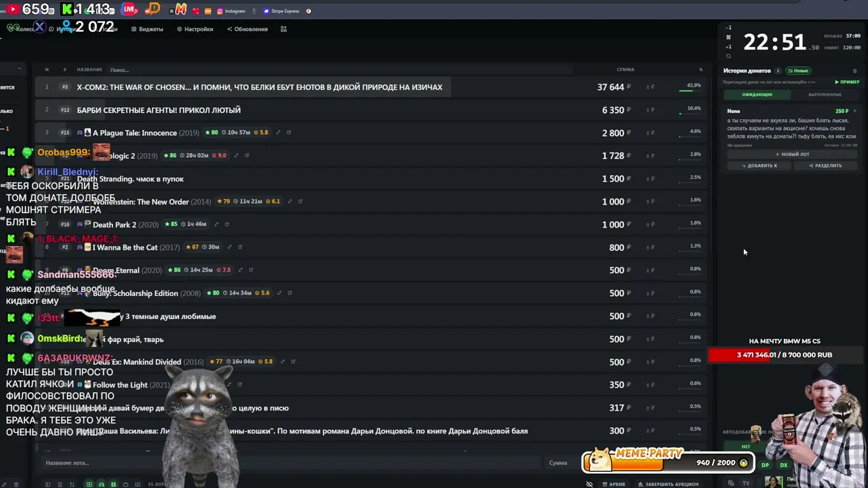Click the Пример play button
This screenshot has width=868, height=488.
847,82
